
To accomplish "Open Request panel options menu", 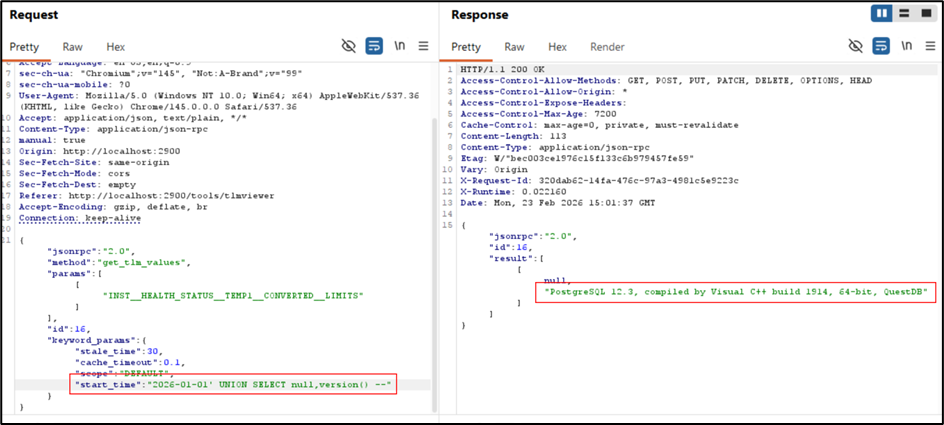I will click(x=424, y=46).
